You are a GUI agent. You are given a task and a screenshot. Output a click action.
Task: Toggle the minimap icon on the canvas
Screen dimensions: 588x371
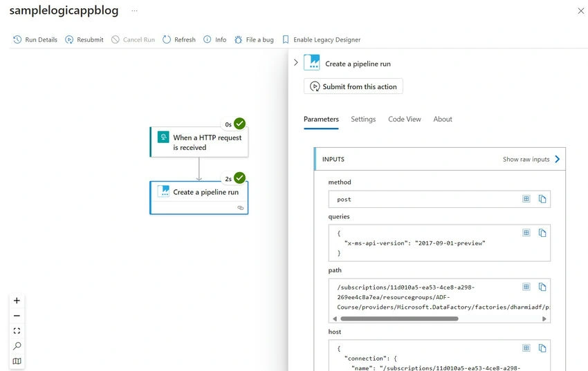(17, 361)
